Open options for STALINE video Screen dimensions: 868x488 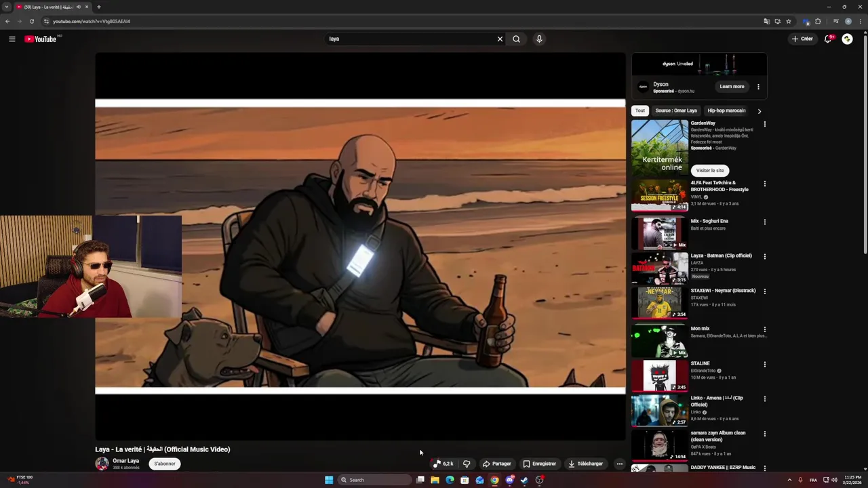coord(764,364)
